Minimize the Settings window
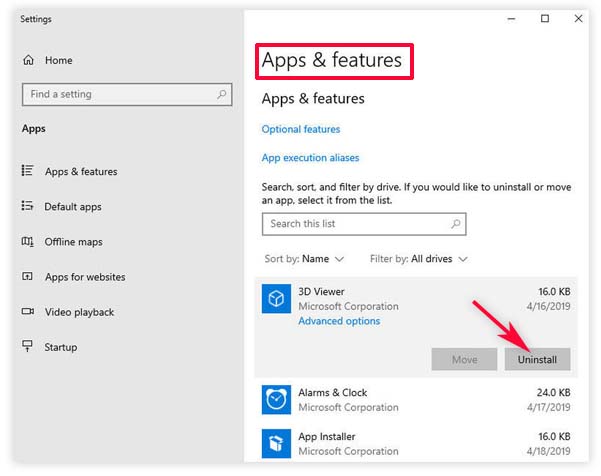Viewport: 601px width, 476px height. [511, 19]
